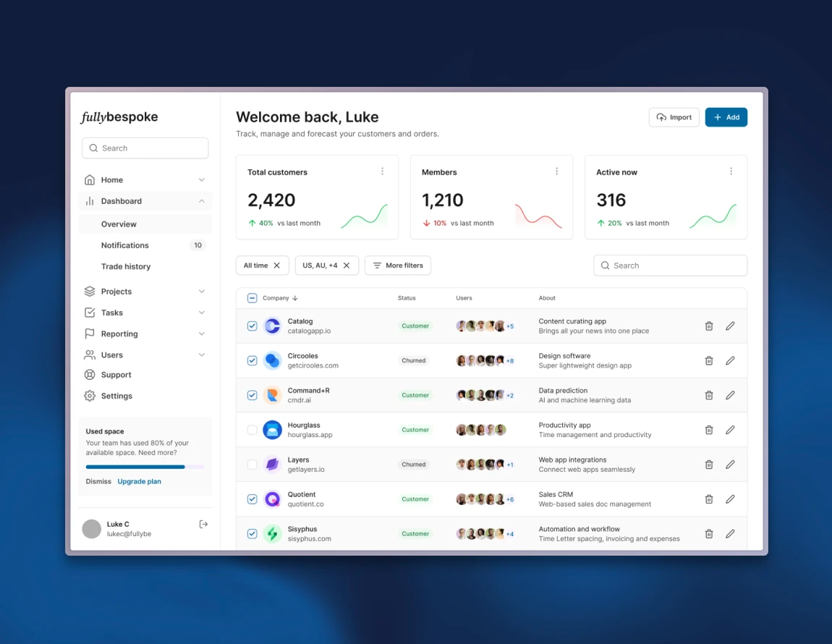The height and width of the screenshot is (644, 832).
Task: Open Members card three-dot menu
Action: click(x=556, y=171)
